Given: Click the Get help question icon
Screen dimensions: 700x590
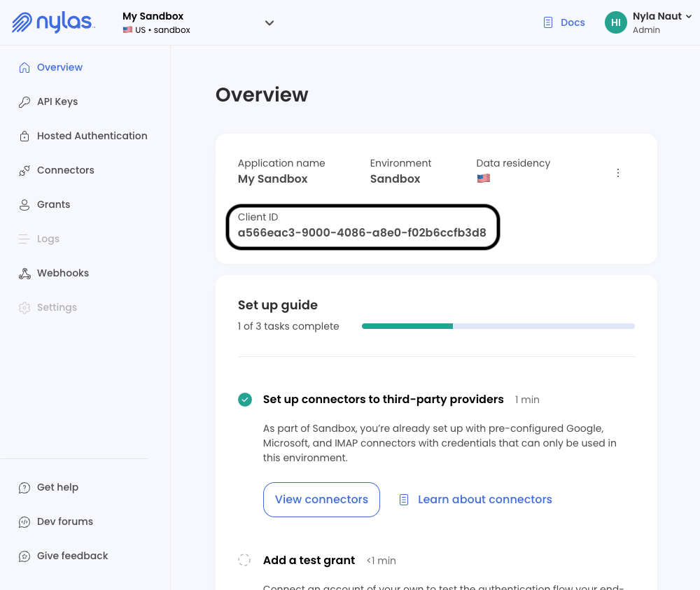Looking at the screenshot, I should point(24,488).
